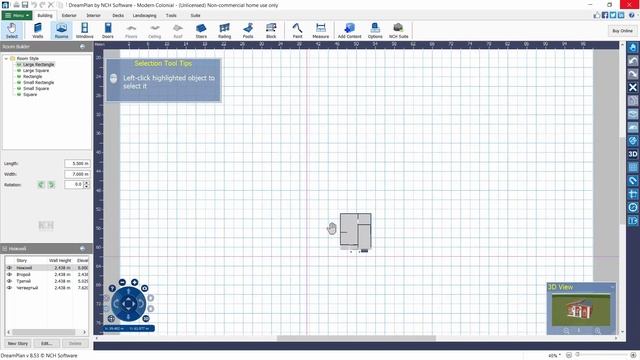Click the canvas horizontal scrollbar thumb
Screen dimensions: 640x360
(356, 338)
